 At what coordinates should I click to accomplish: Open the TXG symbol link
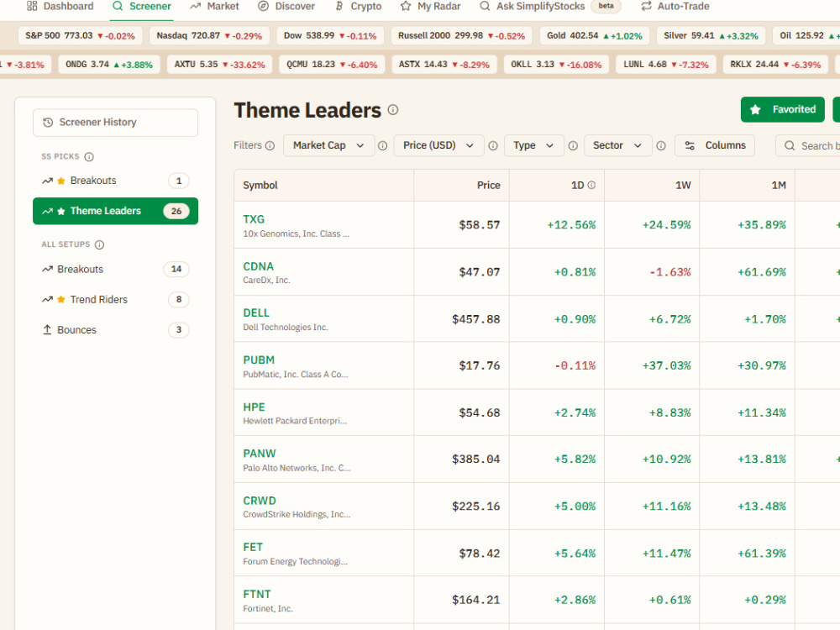click(254, 219)
